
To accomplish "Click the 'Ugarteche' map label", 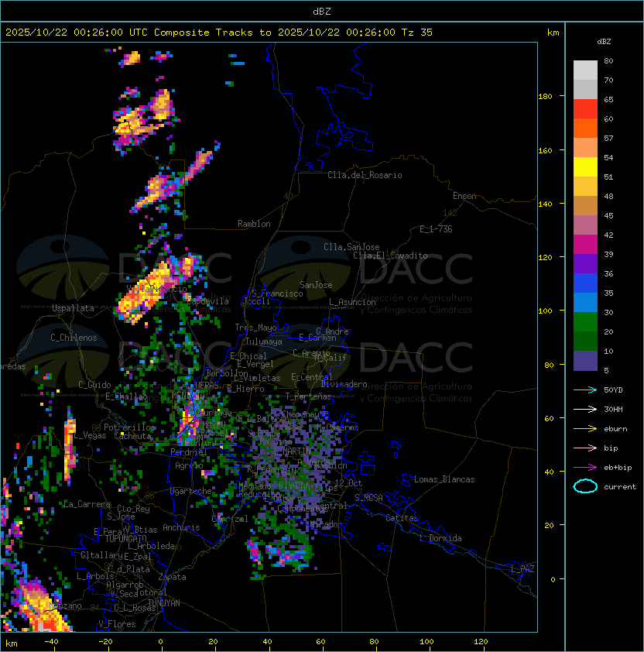I will pos(191,491).
